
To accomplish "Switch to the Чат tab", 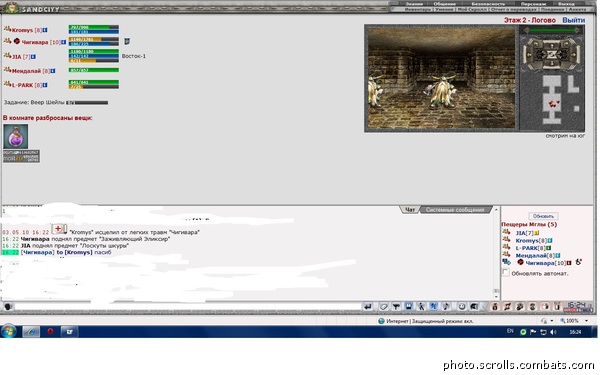I will [410, 210].
